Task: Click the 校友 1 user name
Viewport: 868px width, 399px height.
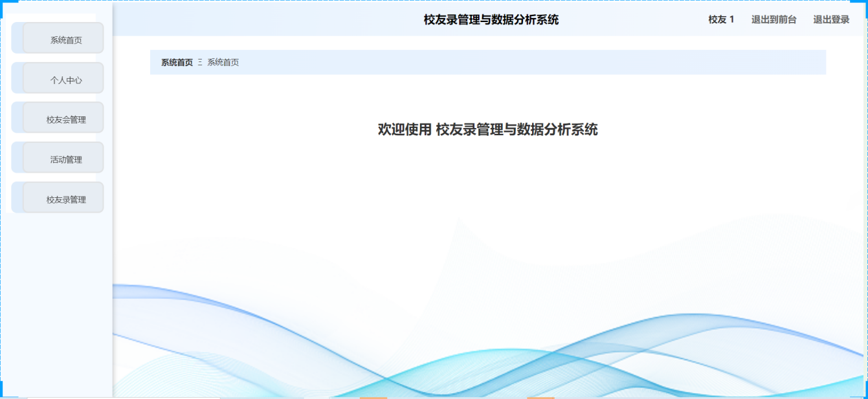Action: click(x=721, y=19)
